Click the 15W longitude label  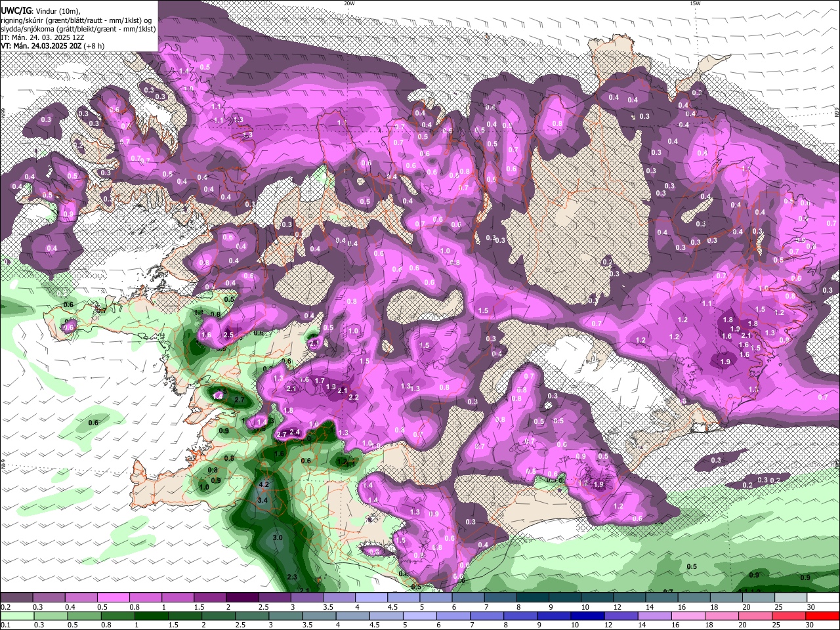click(x=695, y=3)
